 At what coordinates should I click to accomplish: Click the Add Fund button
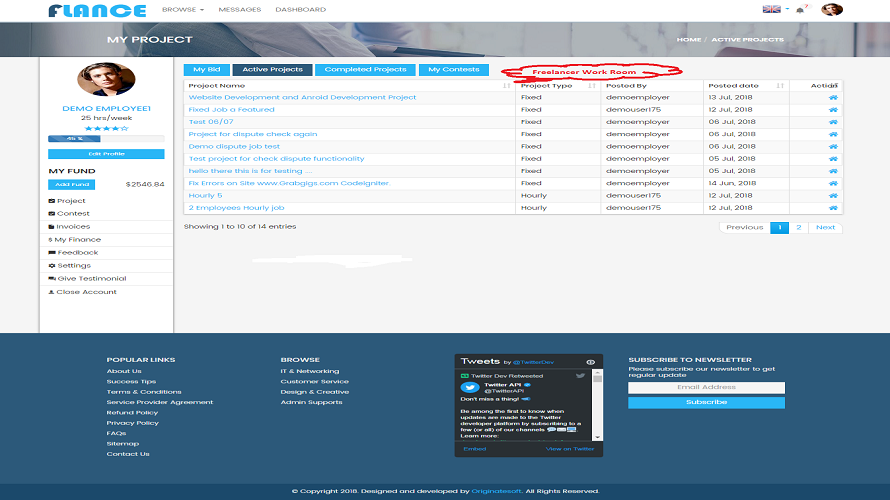72,184
